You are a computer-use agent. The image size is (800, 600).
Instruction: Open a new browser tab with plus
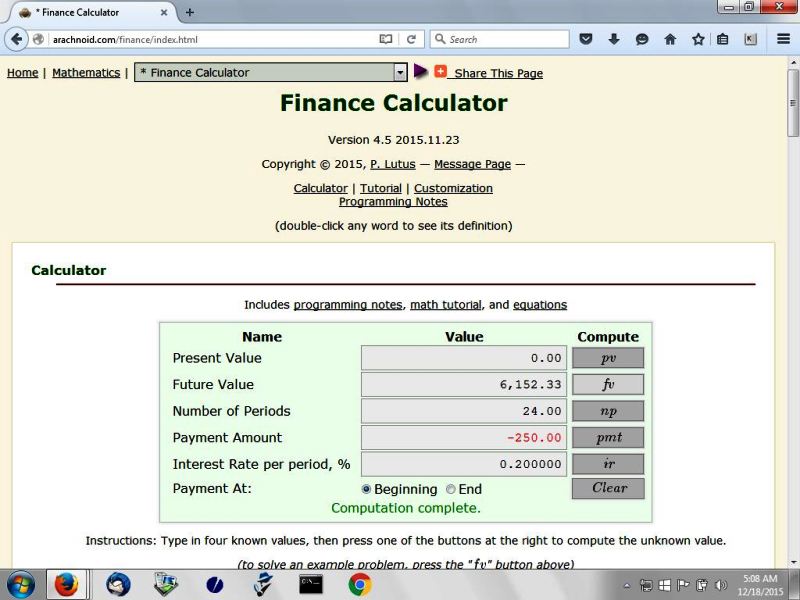pyautogui.click(x=189, y=12)
